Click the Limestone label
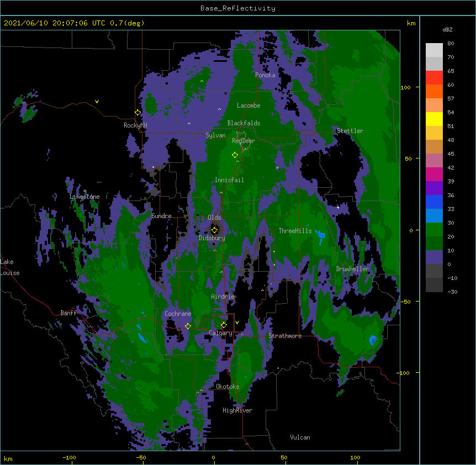Viewport: 476px width, 465px height. (84, 197)
